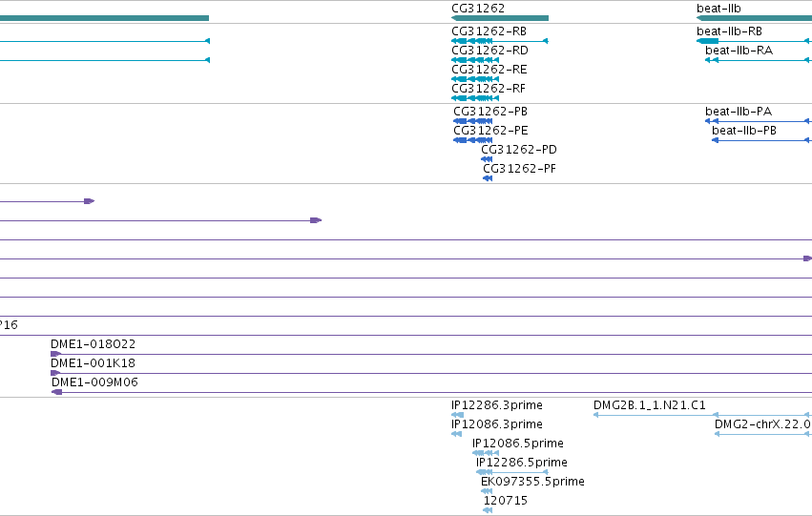
Task: Click the CG31262 gene span bar
Action: [x=500, y=18]
